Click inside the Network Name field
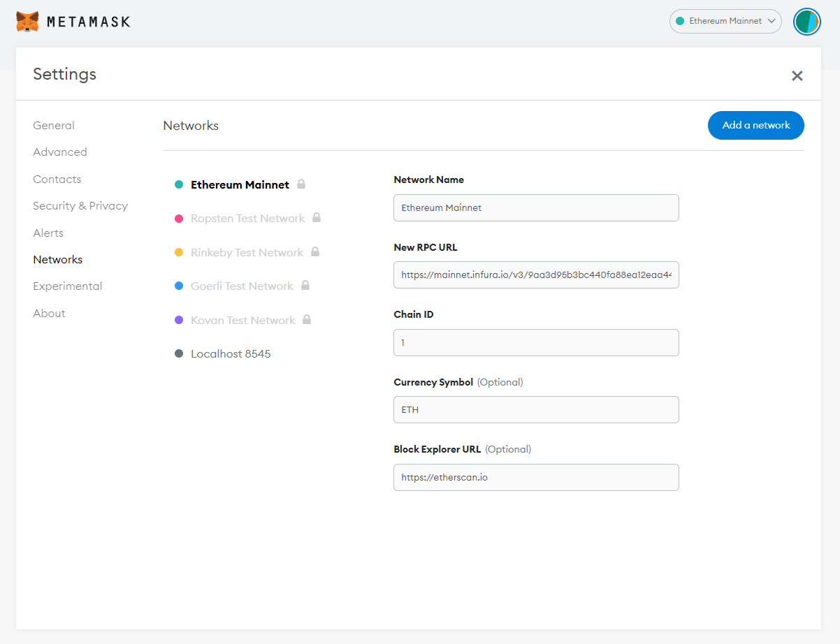 (x=536, y=207)
